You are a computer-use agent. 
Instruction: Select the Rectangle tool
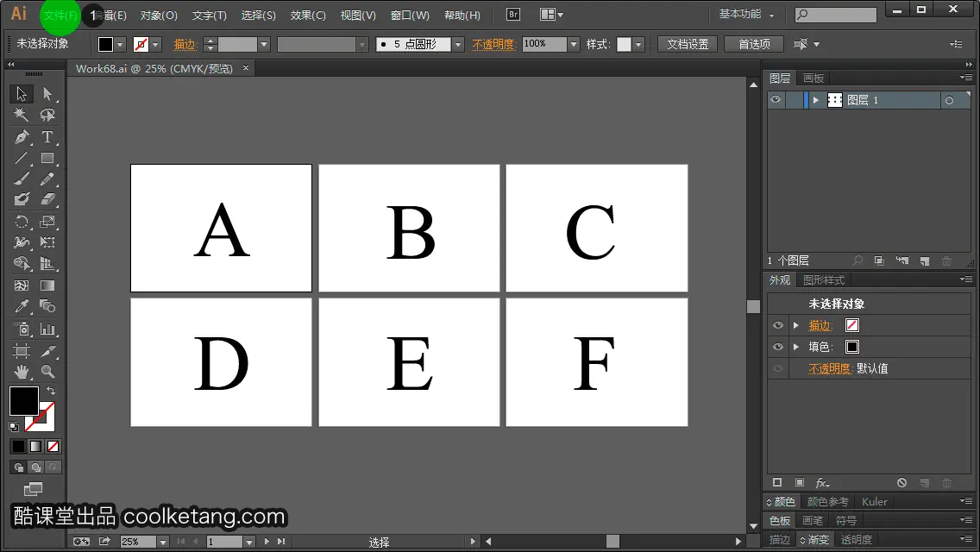click(47, 158)
